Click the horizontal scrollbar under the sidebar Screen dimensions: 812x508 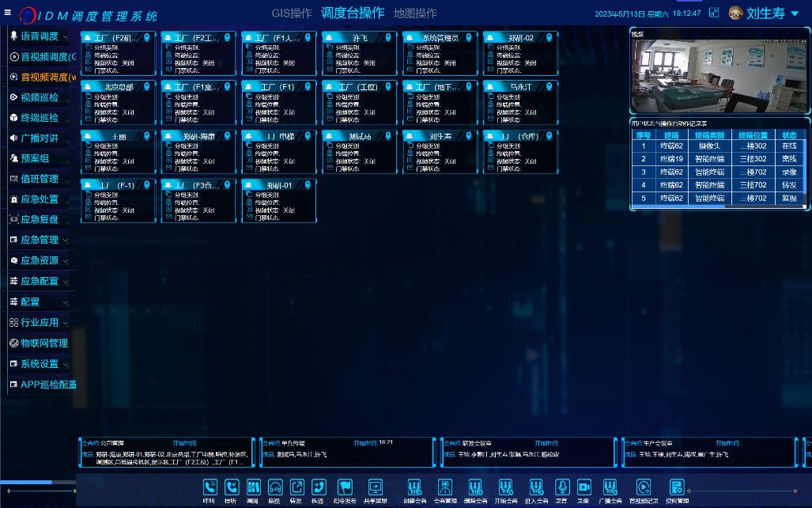coord(26,482)
